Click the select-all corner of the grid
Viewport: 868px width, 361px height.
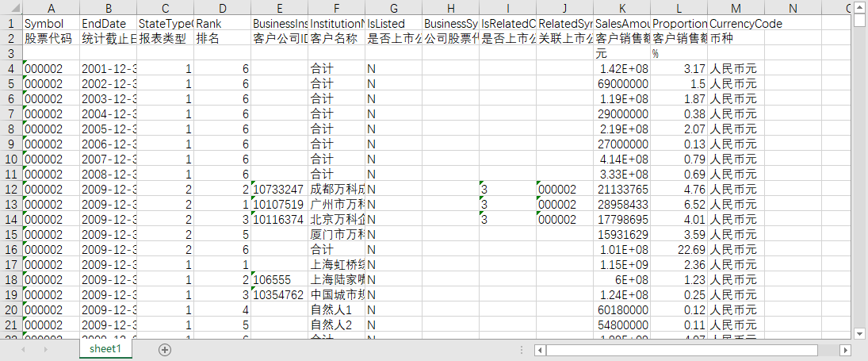pyautogui.click(x=11, y=8)
